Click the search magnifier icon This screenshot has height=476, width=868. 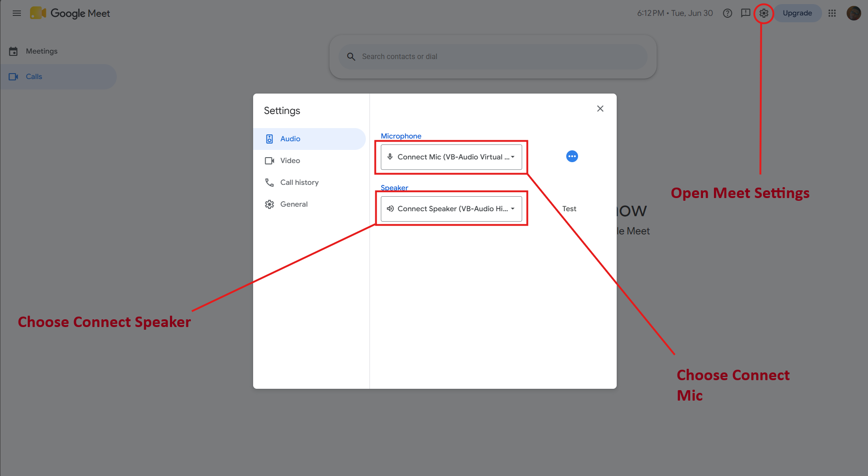pos(351,57)
